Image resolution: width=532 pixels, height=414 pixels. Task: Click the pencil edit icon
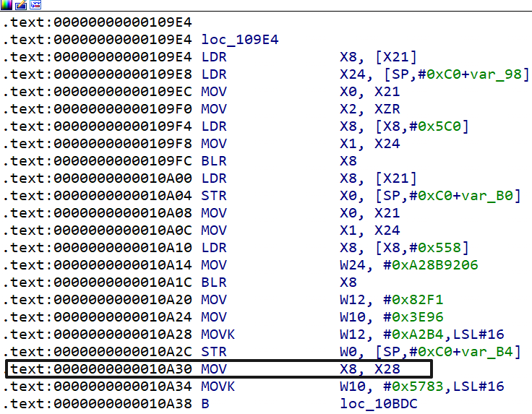click(21, 5)
